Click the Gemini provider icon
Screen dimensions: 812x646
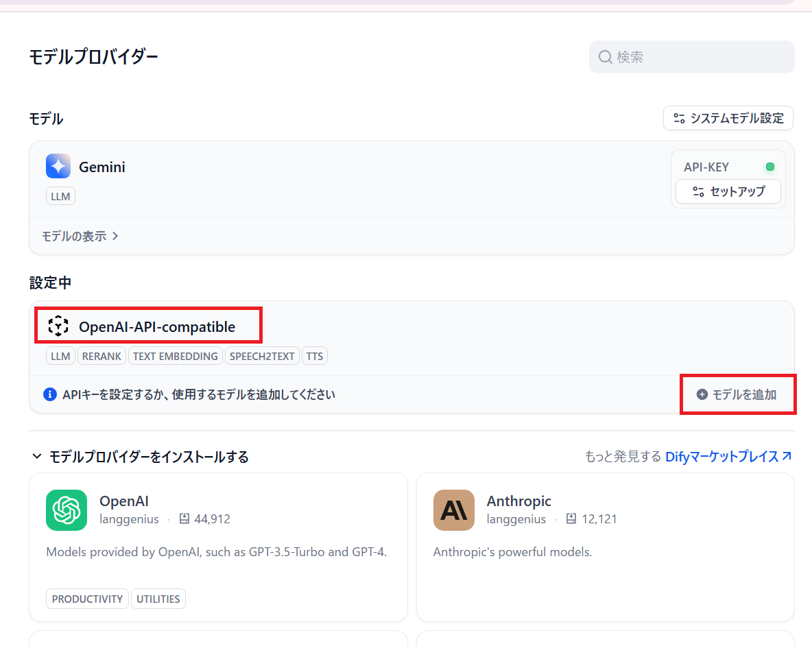coord(58,165)
